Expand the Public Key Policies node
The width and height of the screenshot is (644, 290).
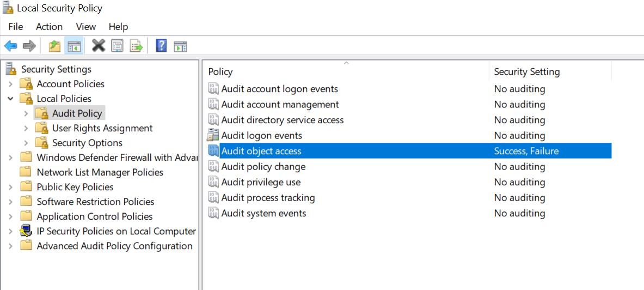(x=11, y=187)
